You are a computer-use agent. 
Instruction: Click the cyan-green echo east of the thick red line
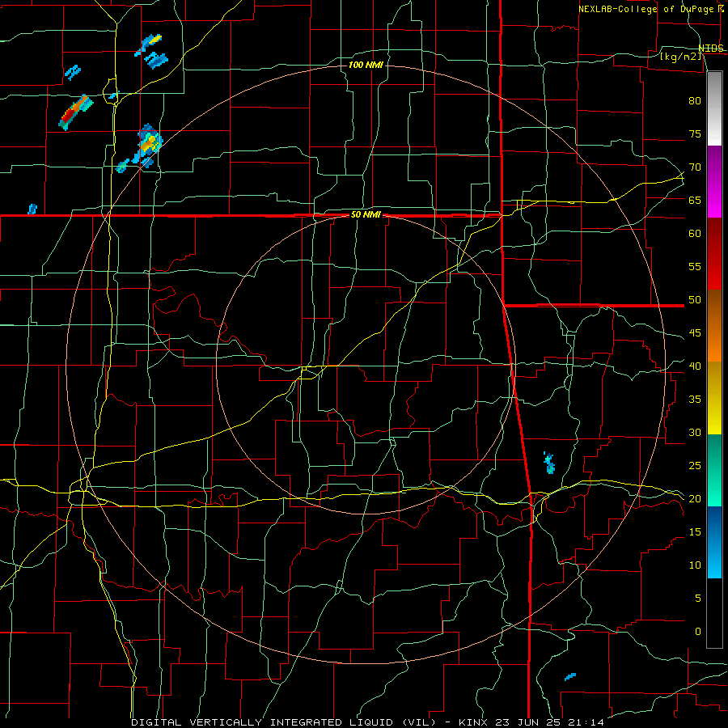[x=549, y=463]
